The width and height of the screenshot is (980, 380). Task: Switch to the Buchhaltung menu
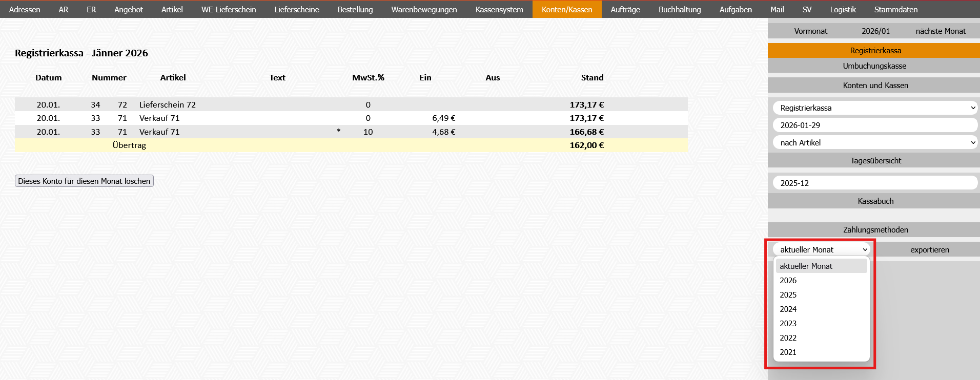679,9
